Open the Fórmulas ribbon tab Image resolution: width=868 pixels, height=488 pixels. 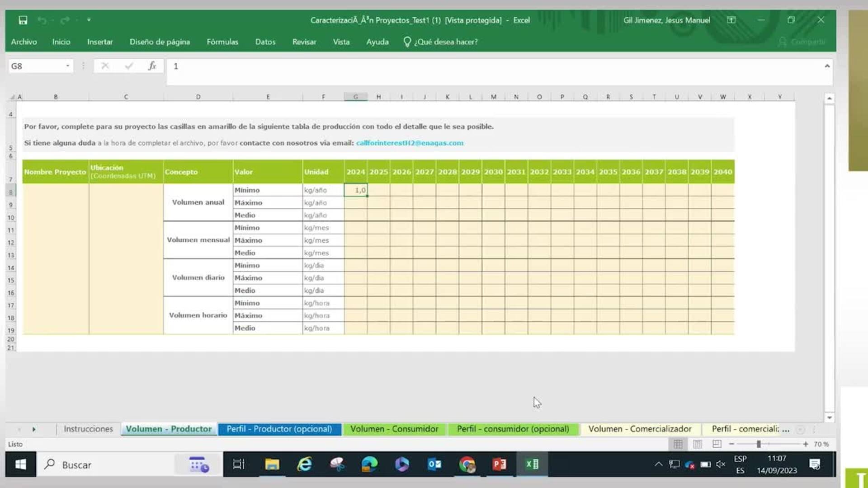point(222,42)
